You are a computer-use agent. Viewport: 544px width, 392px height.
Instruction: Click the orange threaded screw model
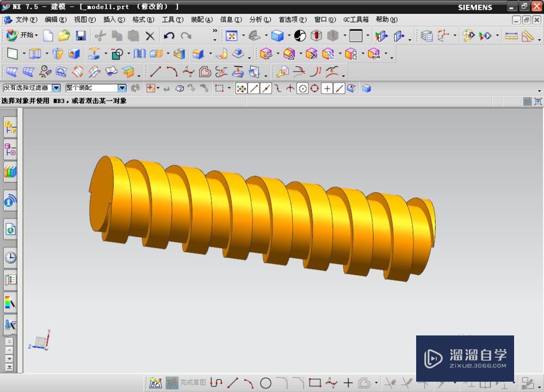coord(262,219)
